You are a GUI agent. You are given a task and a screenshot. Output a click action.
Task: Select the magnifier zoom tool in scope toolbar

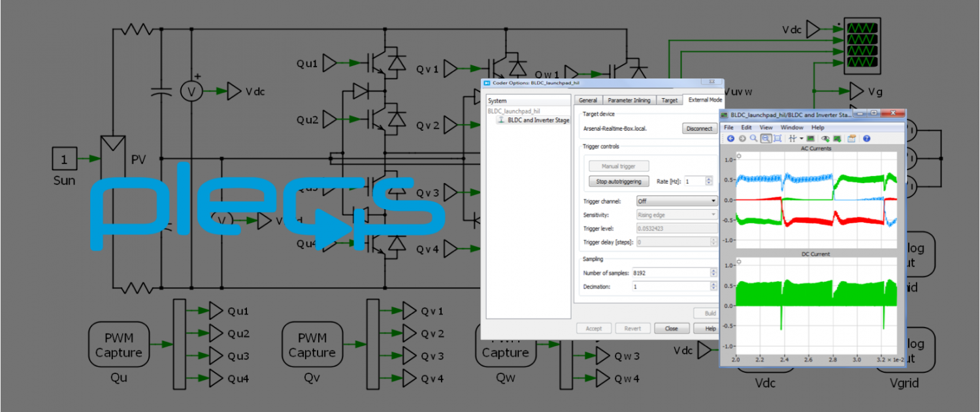753,139
